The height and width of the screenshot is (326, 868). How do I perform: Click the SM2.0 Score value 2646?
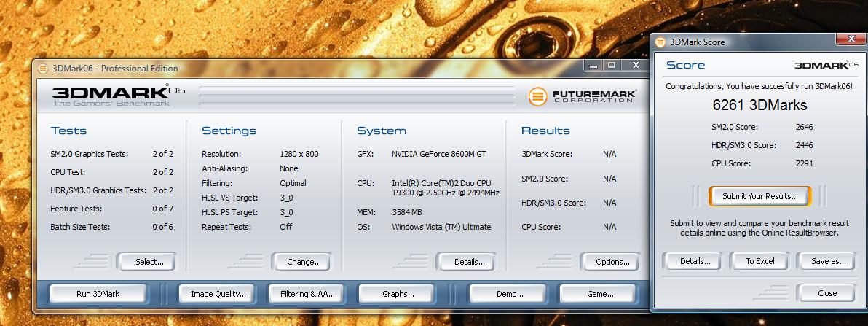(x=804, y=127)
